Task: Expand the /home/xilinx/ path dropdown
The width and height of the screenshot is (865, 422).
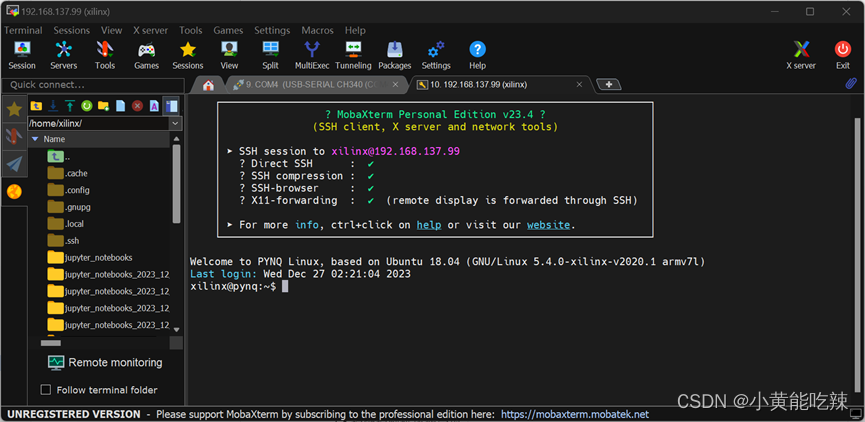Action: click(x=176, y=124)
